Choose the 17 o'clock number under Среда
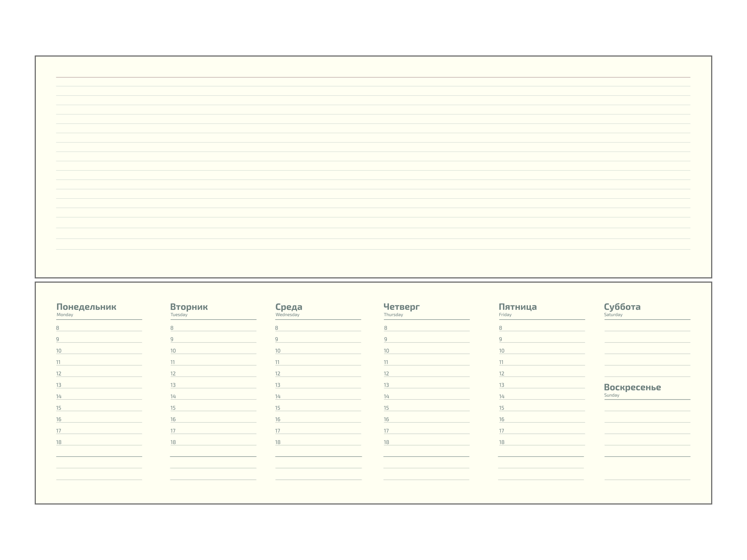Viewport: 747px width, 560px height. (x=278, y=431)
